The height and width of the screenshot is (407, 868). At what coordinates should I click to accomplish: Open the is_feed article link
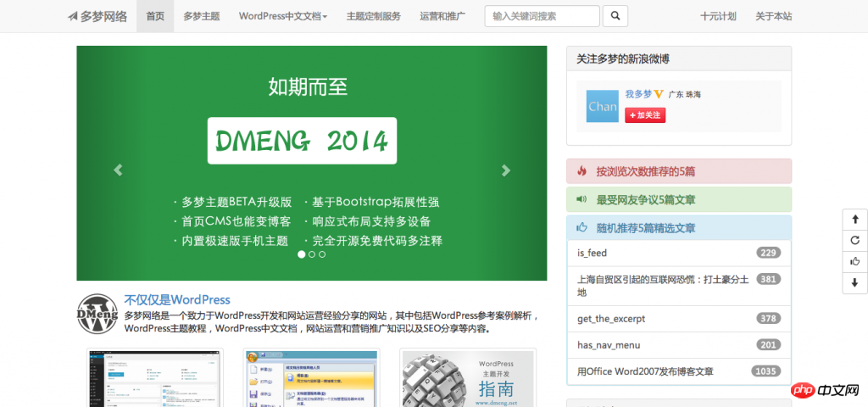(x=592, y=253)
